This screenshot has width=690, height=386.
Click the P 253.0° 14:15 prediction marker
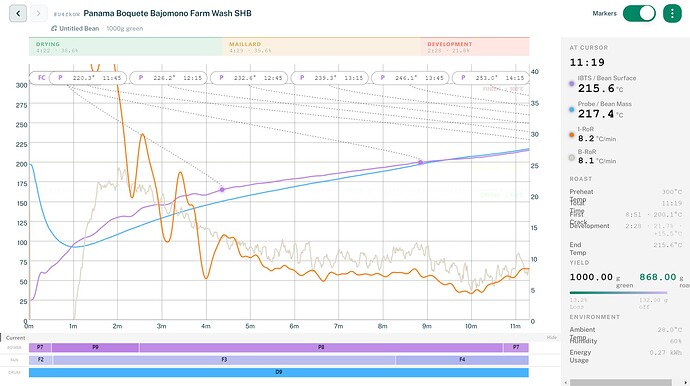point(491,78)
